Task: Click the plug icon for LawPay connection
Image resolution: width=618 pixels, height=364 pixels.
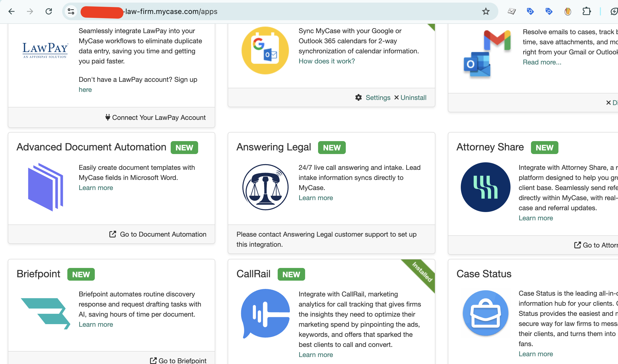Action: [108, 117]
